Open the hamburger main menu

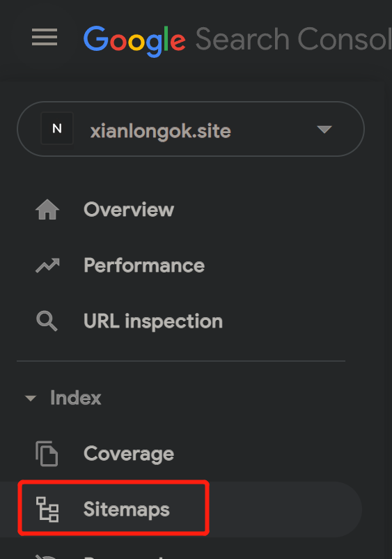[x=45, y=37]
